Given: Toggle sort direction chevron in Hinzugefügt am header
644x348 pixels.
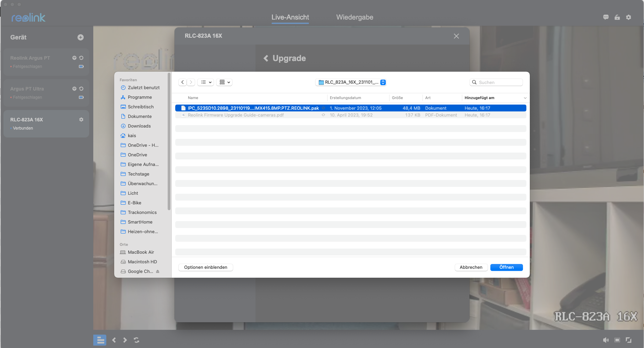Looking at the screenshot, I should pos(525,98).
